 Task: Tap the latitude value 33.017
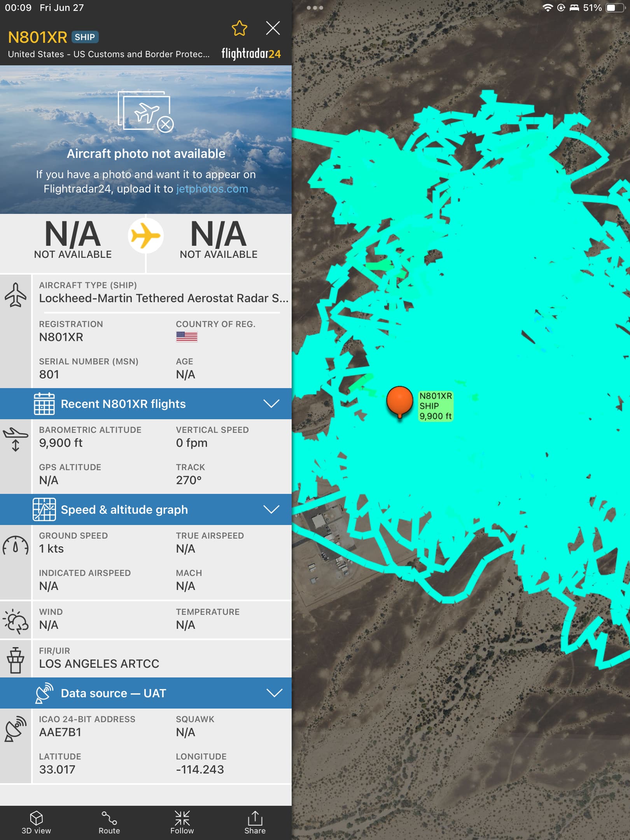[x=57, y=770]
